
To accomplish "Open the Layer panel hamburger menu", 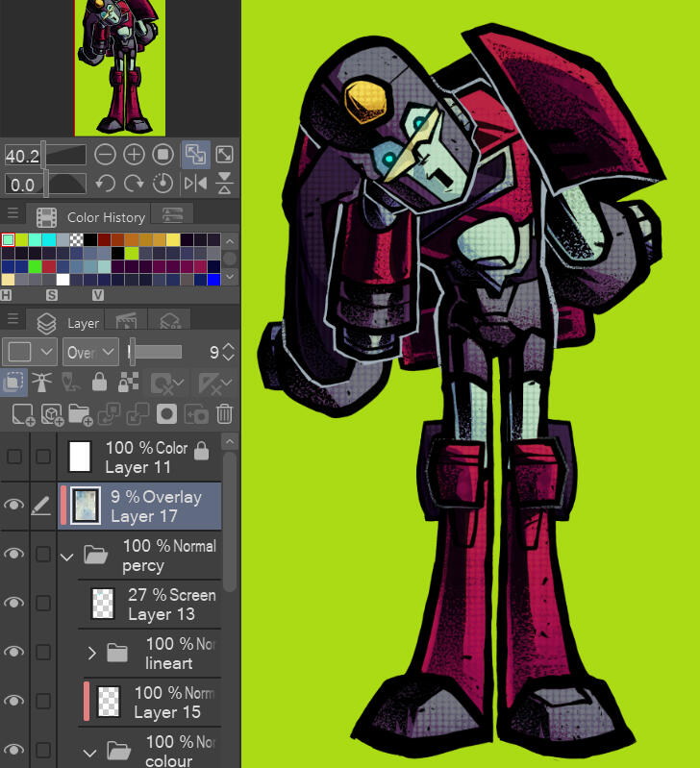I will click(12, 319).
